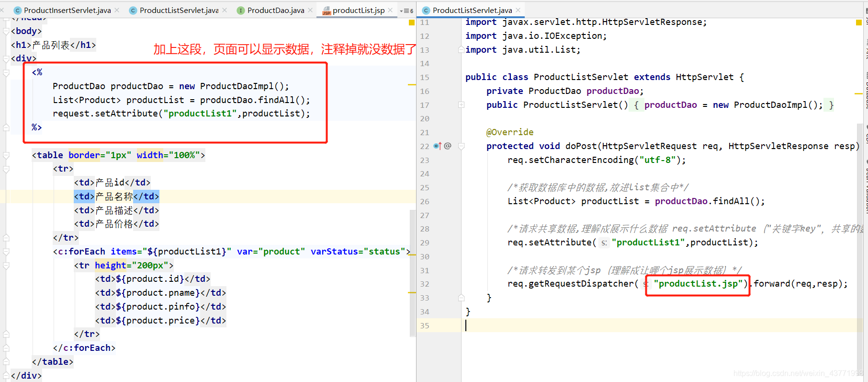Image resolution: width=868 pixels, height=382 pixels.
Task: Click ${product.pname} cell expression
Action: tap(158, 292)
